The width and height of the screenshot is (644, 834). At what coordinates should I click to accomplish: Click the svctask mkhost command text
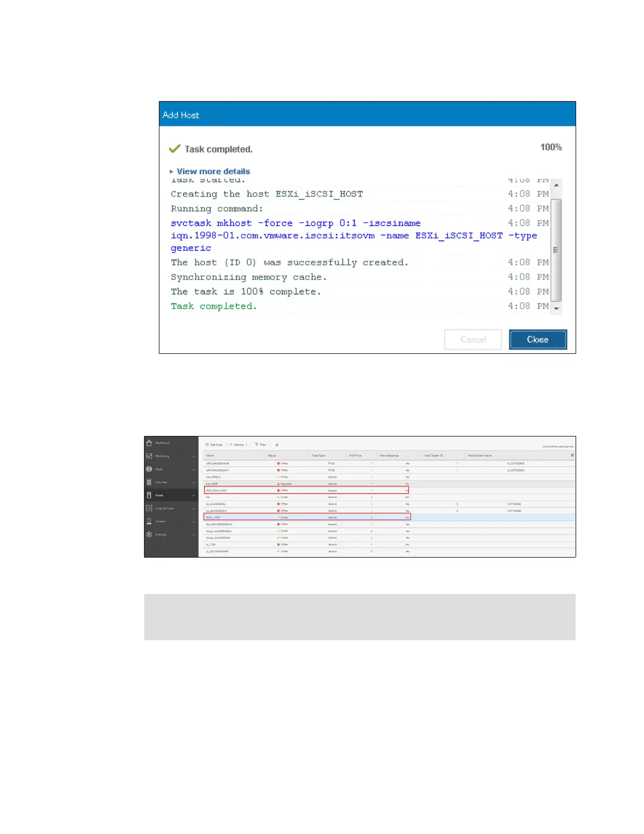click(354, 235)
